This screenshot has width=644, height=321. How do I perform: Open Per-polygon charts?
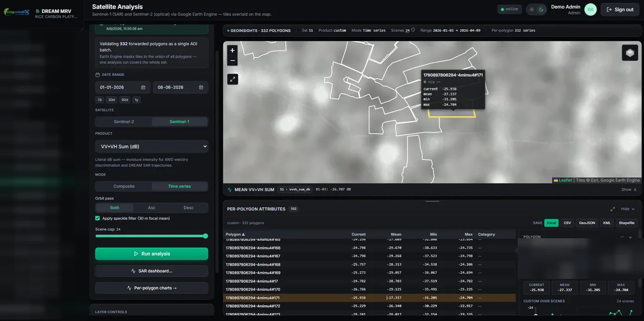click(152, 288)
